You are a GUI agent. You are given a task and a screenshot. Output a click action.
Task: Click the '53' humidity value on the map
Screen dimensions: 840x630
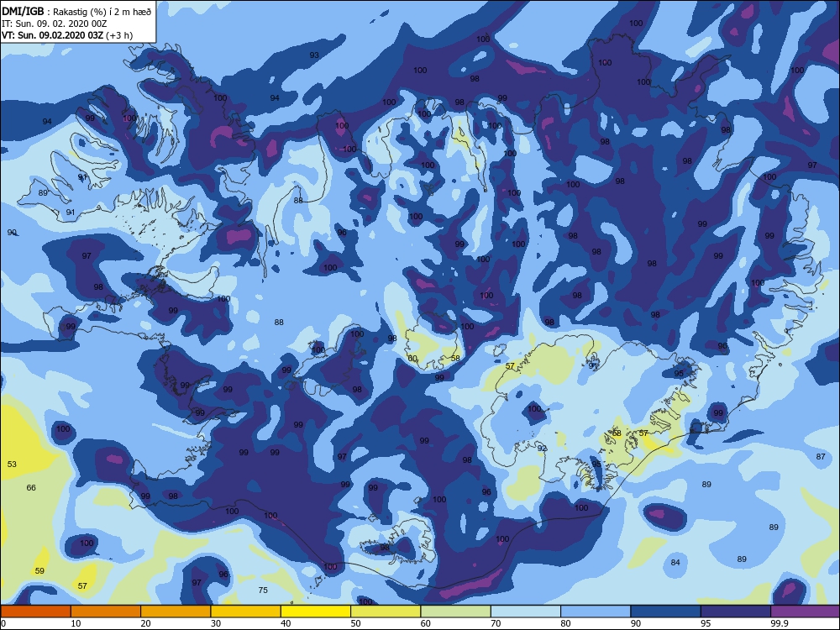12,464
